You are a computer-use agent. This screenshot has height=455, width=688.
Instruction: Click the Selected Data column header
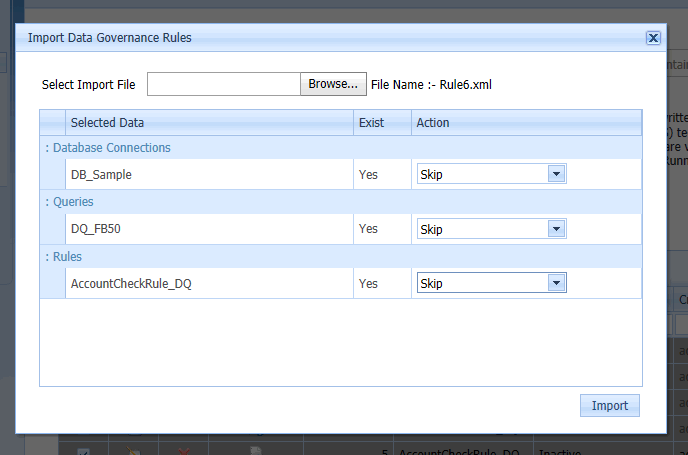click(209, 122)
